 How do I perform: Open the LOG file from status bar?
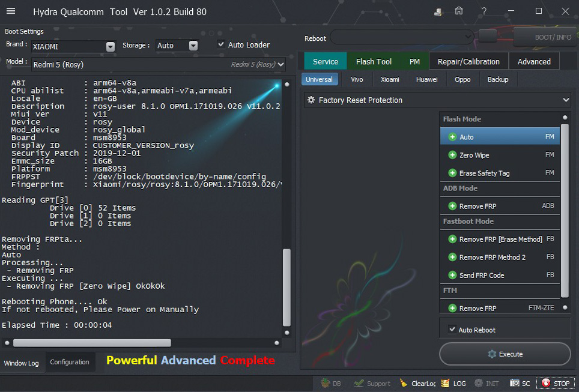pos(453,383)
